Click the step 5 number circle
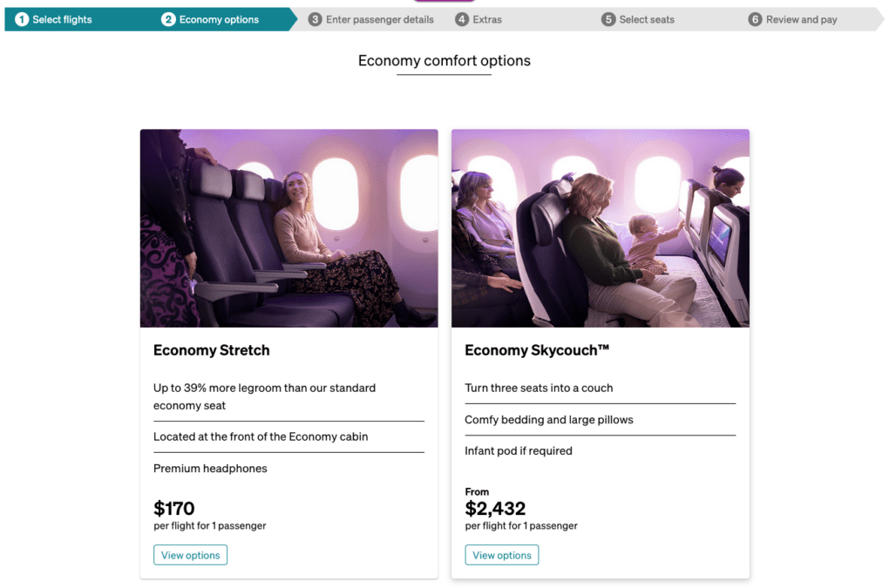The height and width of the screenshot is (588, 889). 608,19
